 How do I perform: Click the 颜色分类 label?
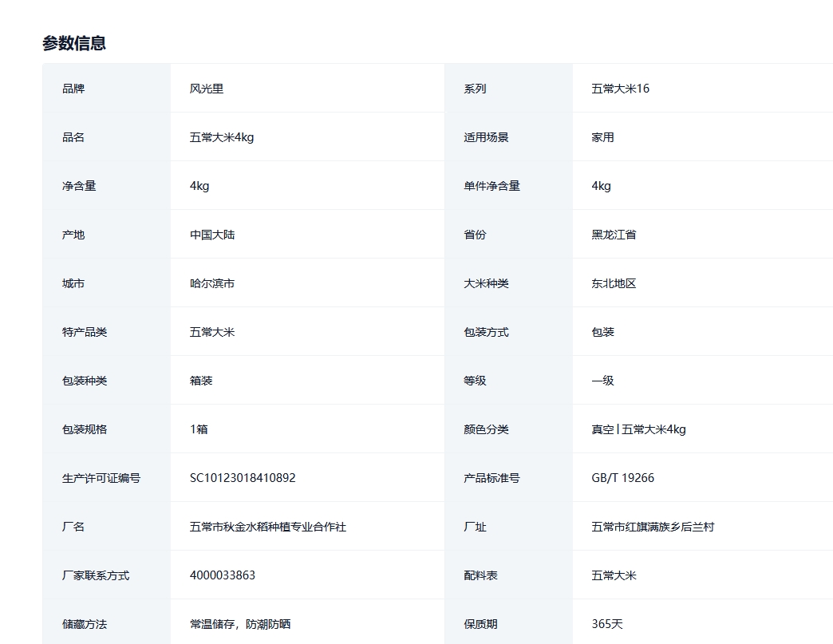(486, 429)
